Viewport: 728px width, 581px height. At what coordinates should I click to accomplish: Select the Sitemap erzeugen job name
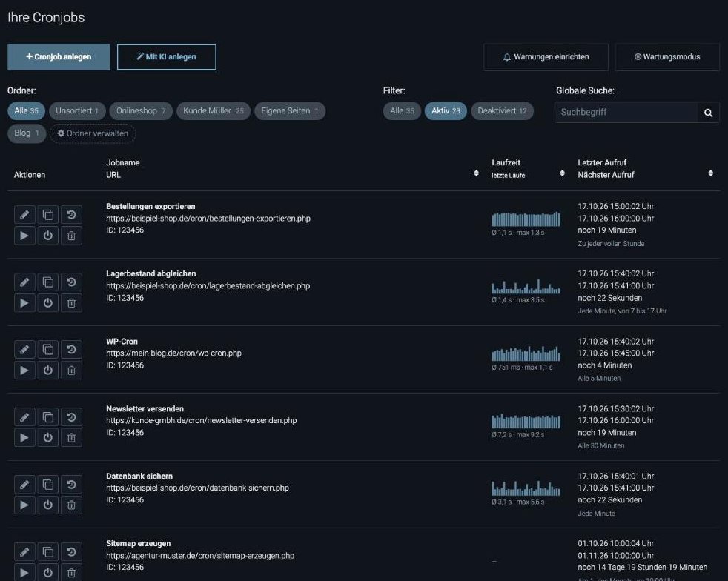[x=139, y=543]
